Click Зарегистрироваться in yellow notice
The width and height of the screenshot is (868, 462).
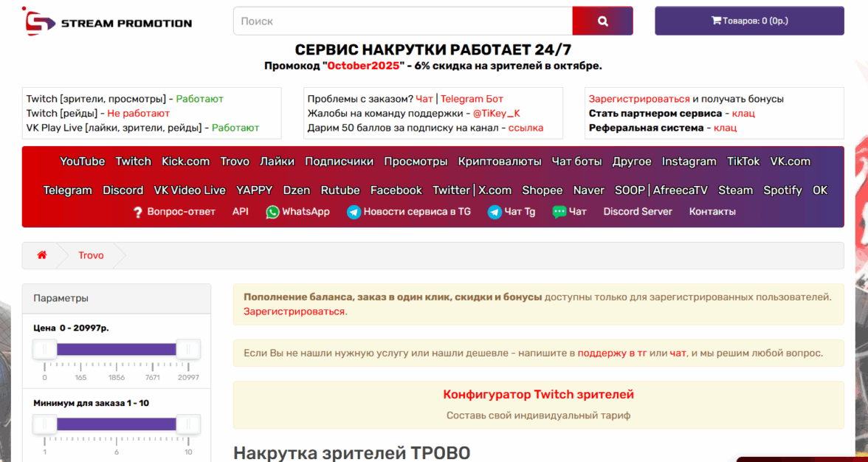pos(294,311)
